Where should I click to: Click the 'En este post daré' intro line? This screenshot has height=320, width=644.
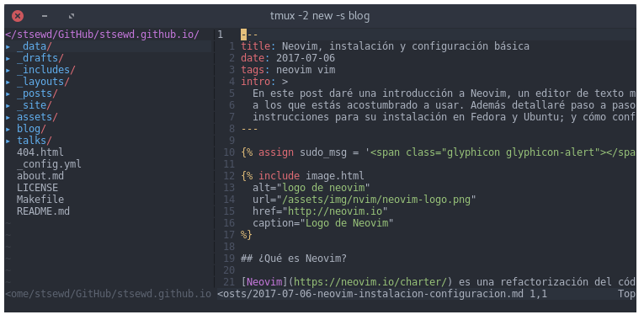[x=444, y=93]
